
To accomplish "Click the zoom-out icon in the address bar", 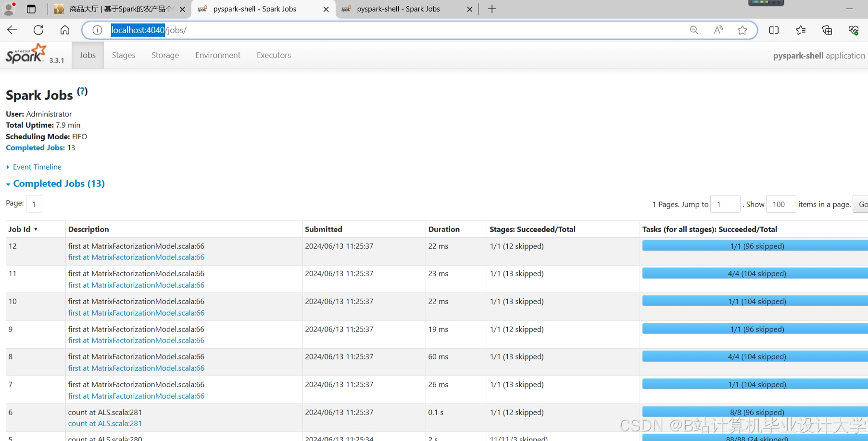I will 694,30.
